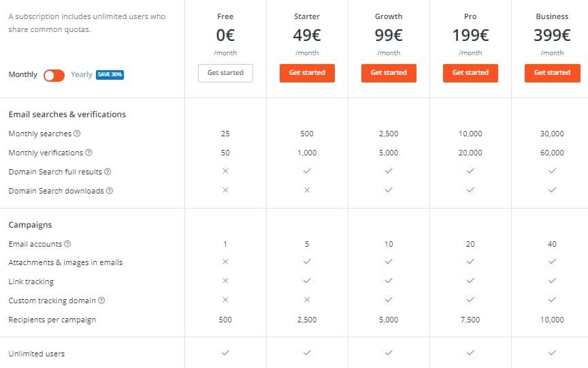Select Monthly billing label
Screen dimensions: 588x368
pyautogui.click(x=23, y=74)
